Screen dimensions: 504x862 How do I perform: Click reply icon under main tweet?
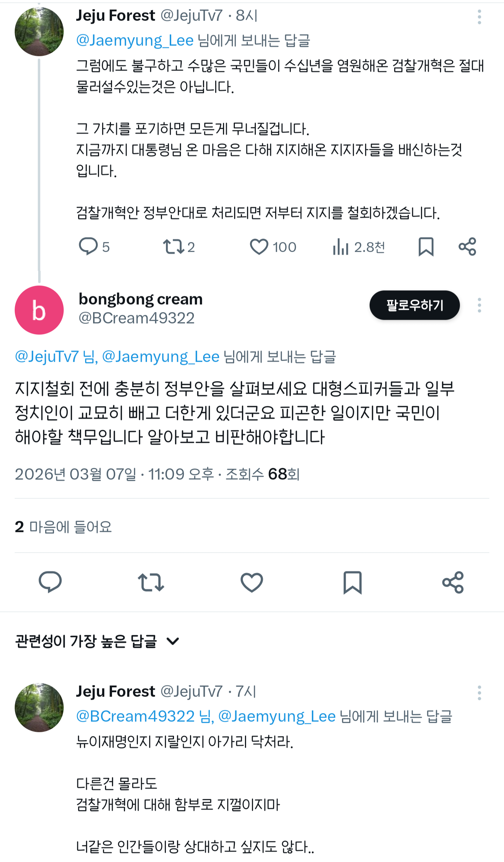[x=50, y=582]
